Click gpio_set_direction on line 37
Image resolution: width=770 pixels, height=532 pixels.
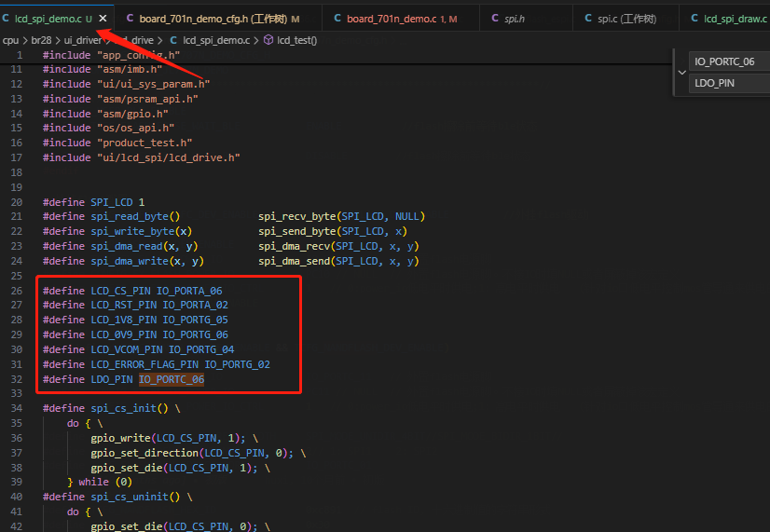click(144, 453)
